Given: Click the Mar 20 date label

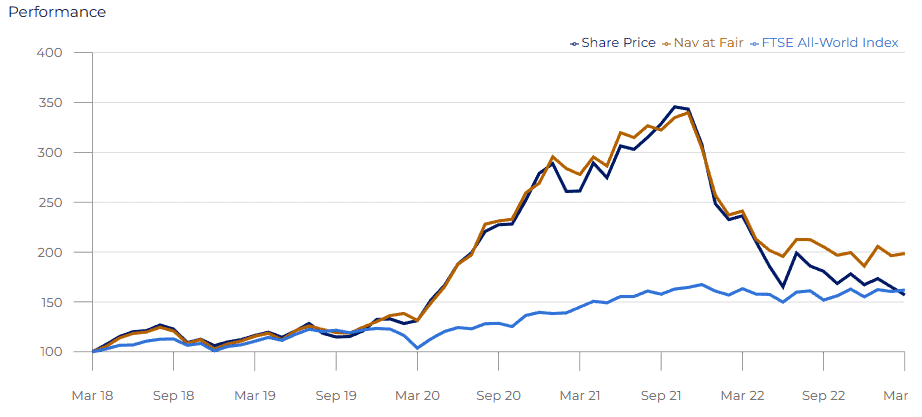Looking at the screenshot, I should (x=418, y=395).
